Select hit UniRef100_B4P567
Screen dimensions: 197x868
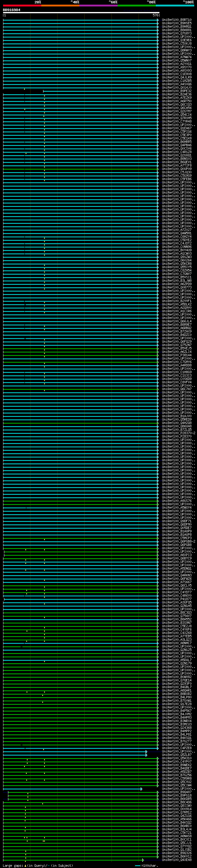pyautogui.click(x=176, y=711)
